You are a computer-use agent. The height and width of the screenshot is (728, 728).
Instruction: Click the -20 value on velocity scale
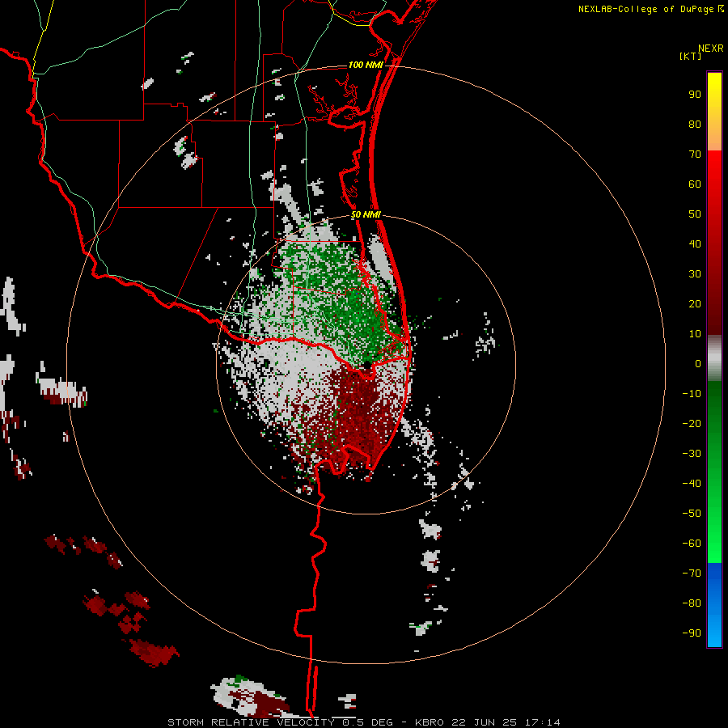(x=692, y=423)
